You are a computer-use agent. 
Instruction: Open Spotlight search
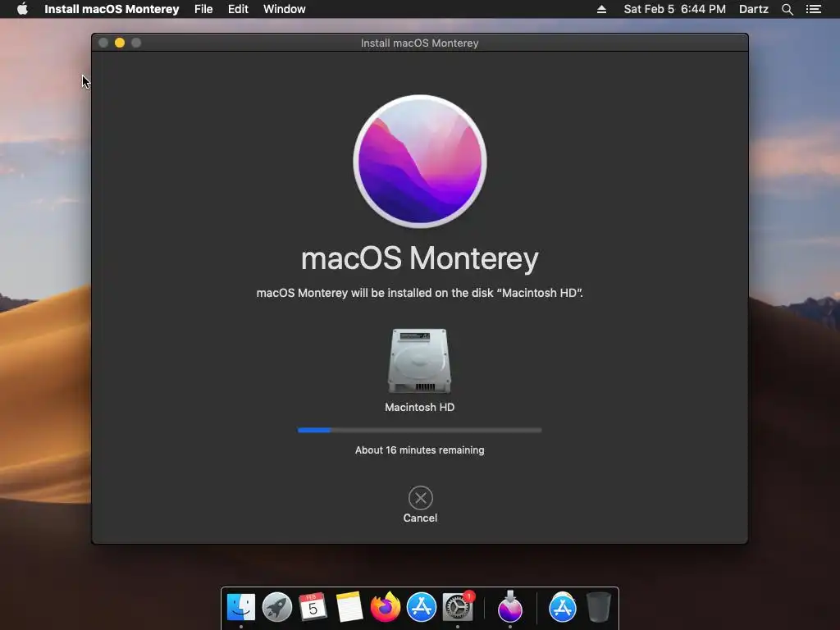point(787,9)
